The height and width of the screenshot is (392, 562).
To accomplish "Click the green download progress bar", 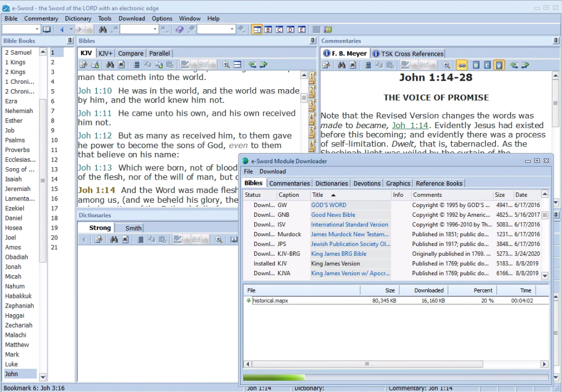I will click(x=274, y=377).
